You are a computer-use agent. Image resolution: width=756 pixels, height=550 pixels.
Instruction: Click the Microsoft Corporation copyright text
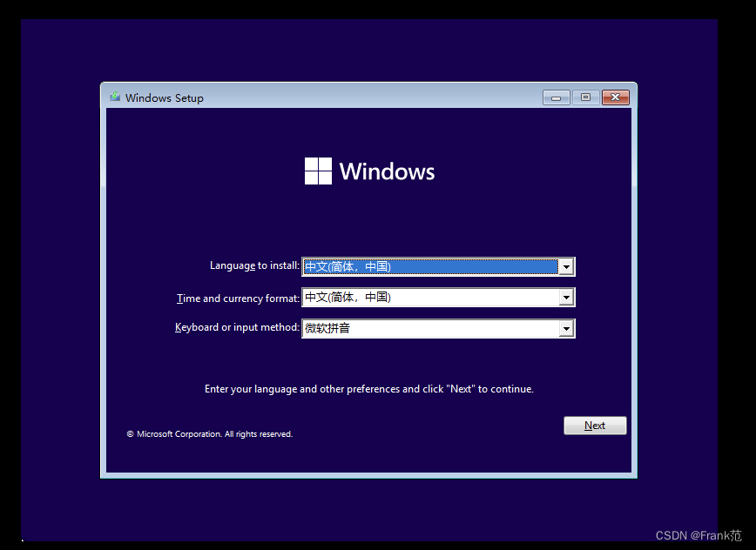(x=210, y=434)
